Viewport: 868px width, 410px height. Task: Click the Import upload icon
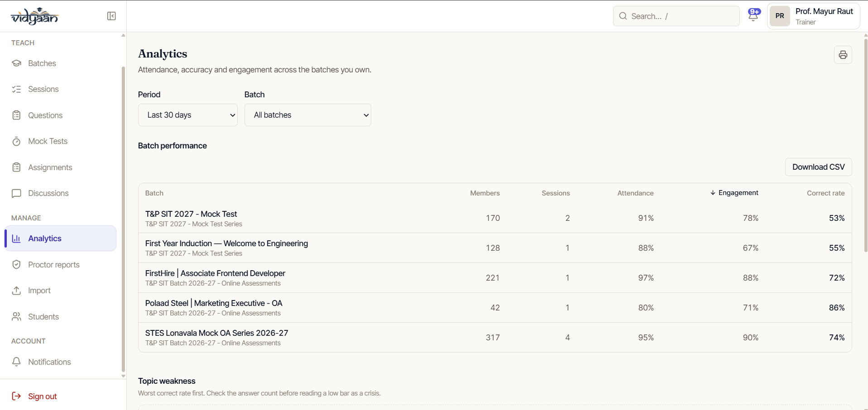[x=16, y=291]
